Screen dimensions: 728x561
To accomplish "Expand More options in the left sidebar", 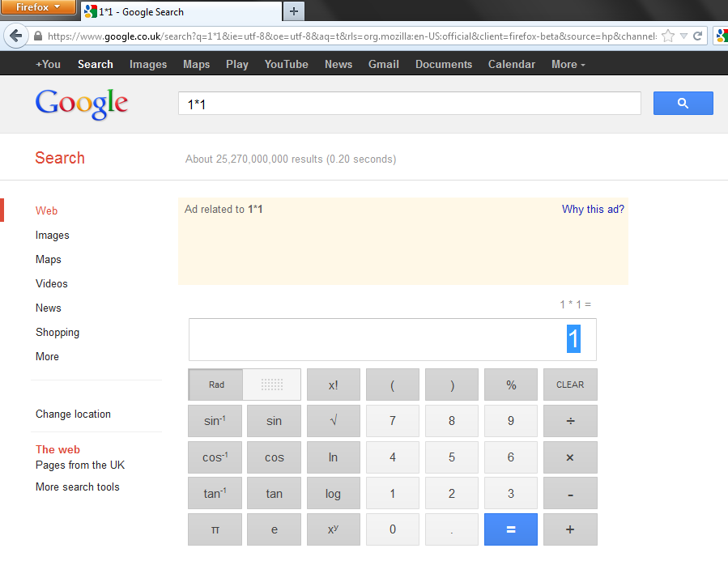I will pyautogui.click(x=47, y=356).
